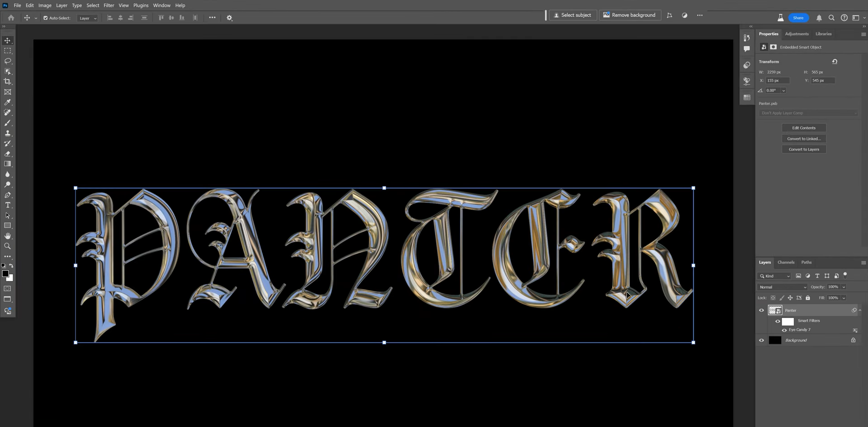
Task: Select the Rectangle shape tool
Action: (8, 225)
